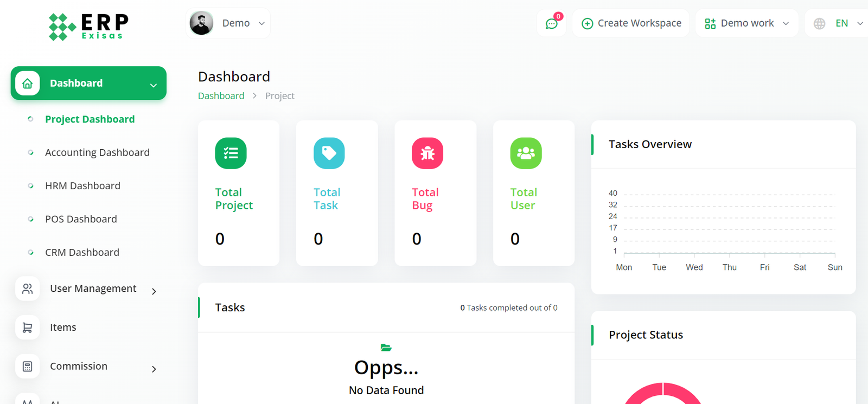This screenshot has height=404, width=868.
Task: Go to POS Dashboard
Action: pos(81,219)
